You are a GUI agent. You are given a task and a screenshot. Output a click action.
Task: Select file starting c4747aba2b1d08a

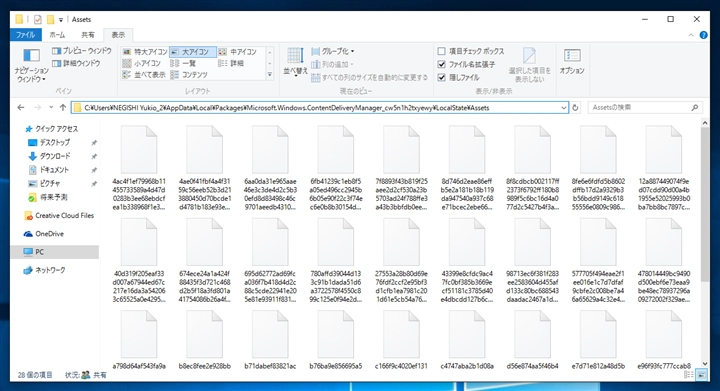(x=467, y=340)
